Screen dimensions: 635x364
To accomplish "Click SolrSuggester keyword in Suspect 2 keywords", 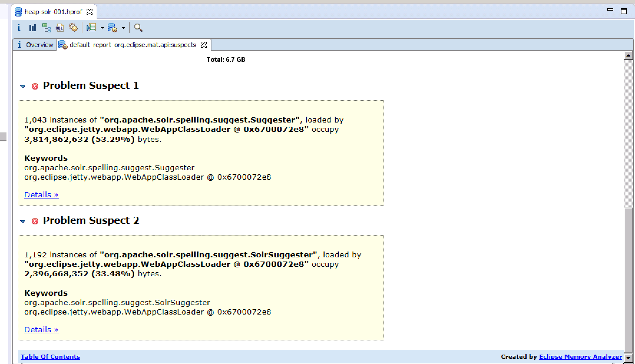I will 117,302.
